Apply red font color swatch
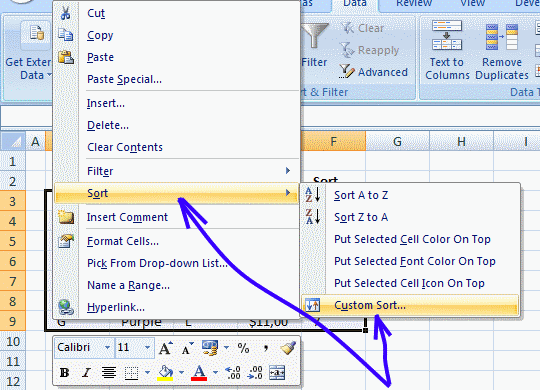The height and width of the screenshot is (390, 540). (199, 378)
